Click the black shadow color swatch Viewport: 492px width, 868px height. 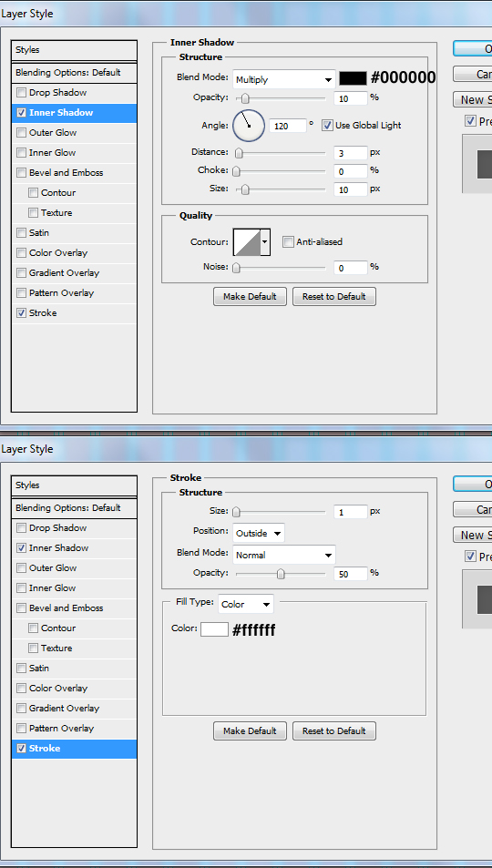pos(353,78)
